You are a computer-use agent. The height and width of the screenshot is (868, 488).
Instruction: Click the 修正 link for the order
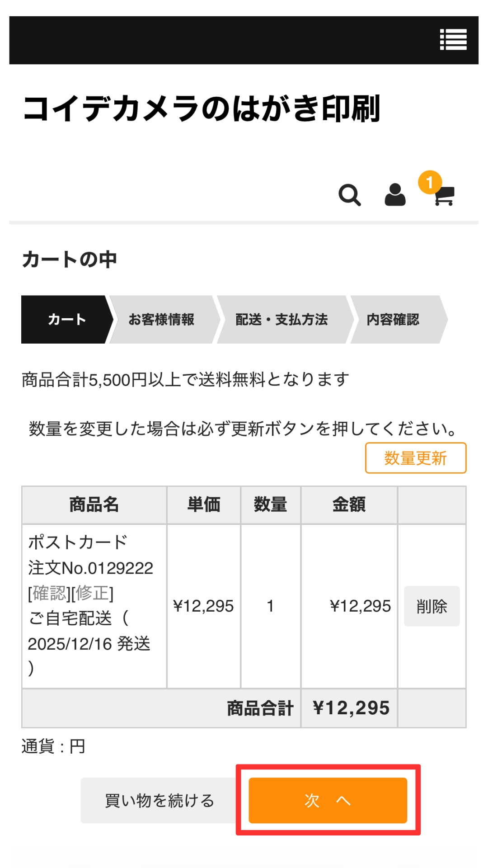(x=93, y=593)
